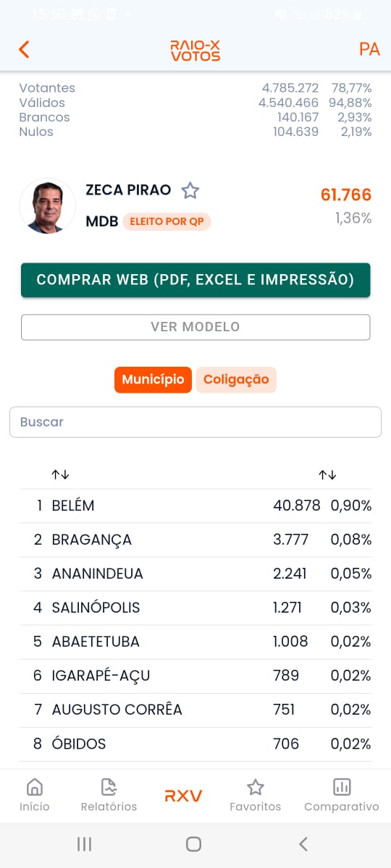Open the Relatórios reports icon
Viewport: 391px width, 868px height.
pos(109,787)
